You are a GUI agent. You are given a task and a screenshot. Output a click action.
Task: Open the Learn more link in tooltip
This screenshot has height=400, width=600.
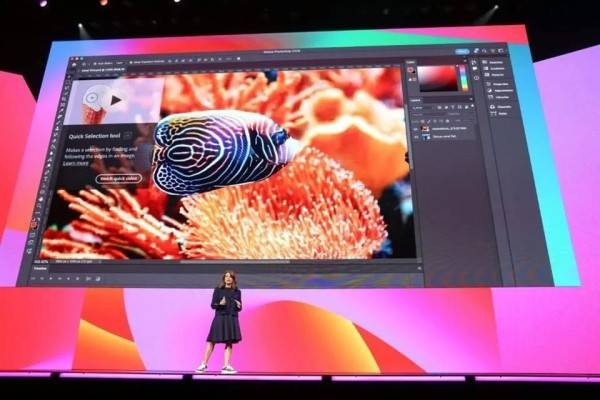[75, 163]
